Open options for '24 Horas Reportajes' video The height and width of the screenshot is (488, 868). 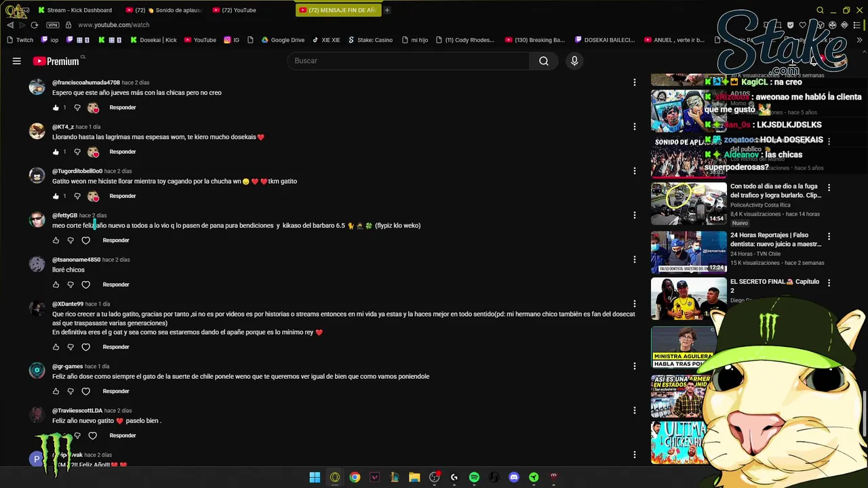pyautogui.click(x=829, y=237)
